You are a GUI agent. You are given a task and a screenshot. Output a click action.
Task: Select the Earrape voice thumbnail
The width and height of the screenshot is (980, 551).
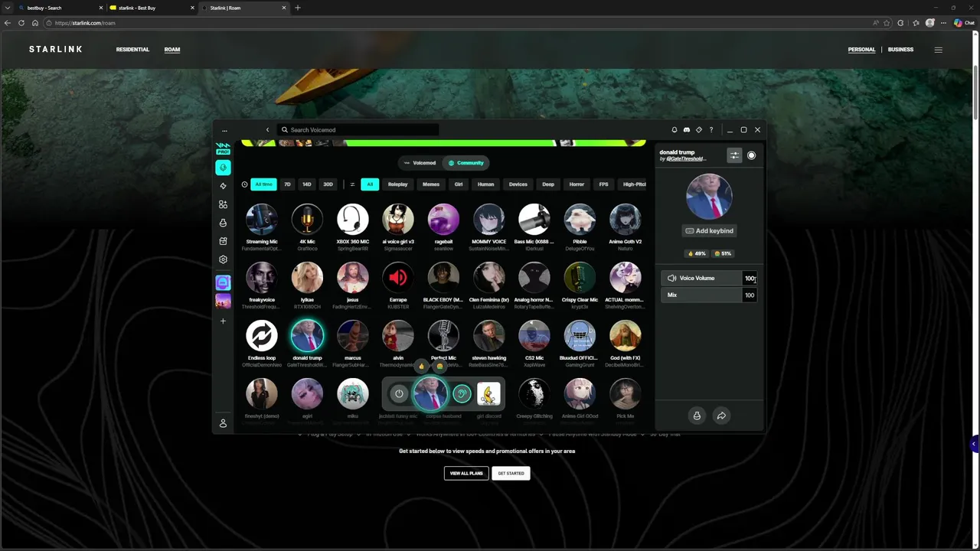(x=398, y=278)
